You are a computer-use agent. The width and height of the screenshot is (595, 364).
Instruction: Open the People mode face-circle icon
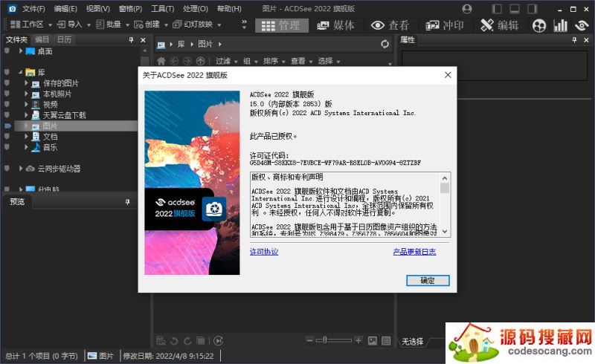pyautogui.click(x=539, y=26)
